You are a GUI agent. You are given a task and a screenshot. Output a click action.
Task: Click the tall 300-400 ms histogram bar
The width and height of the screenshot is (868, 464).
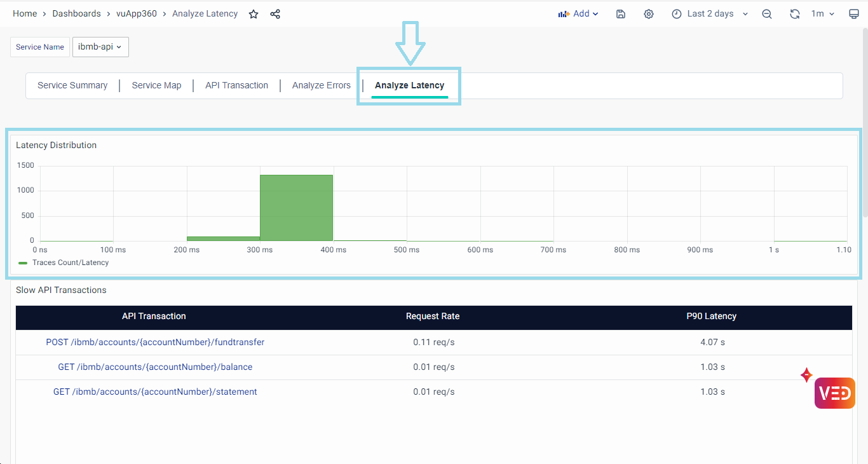[x=296, y=208]
